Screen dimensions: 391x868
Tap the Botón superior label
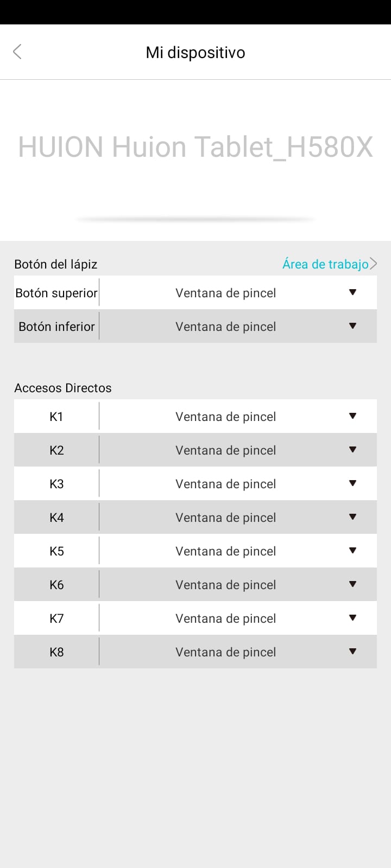[56, 293]
